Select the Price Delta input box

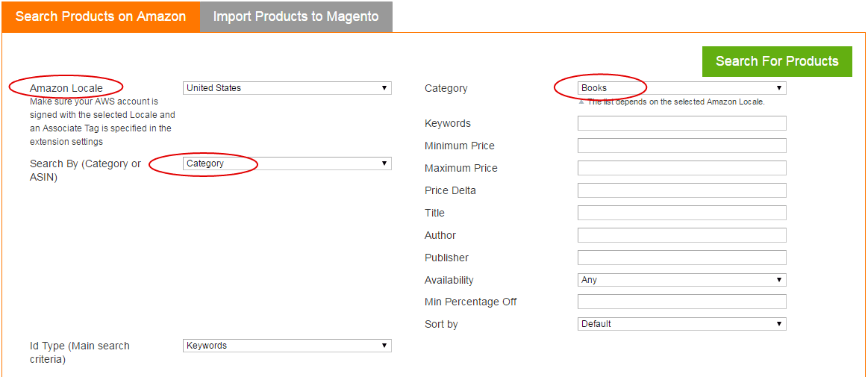[x=681, y=190]
